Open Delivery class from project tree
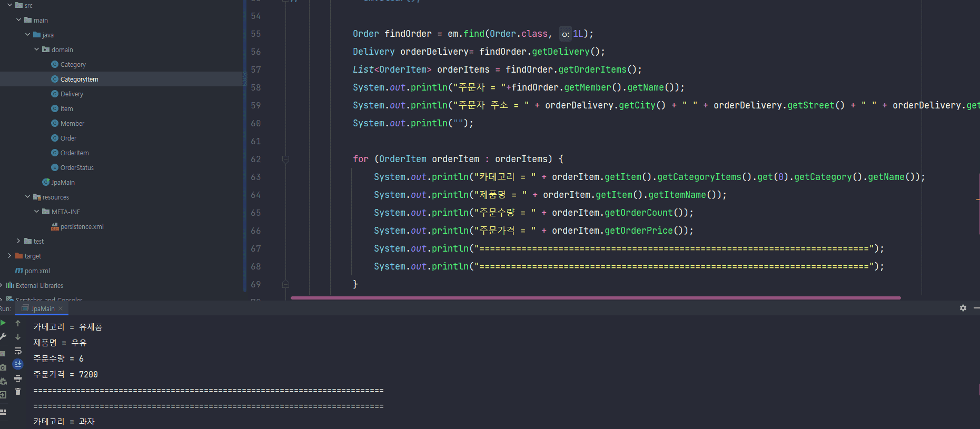This screenshot has width=980, height=429. (72, 94)
